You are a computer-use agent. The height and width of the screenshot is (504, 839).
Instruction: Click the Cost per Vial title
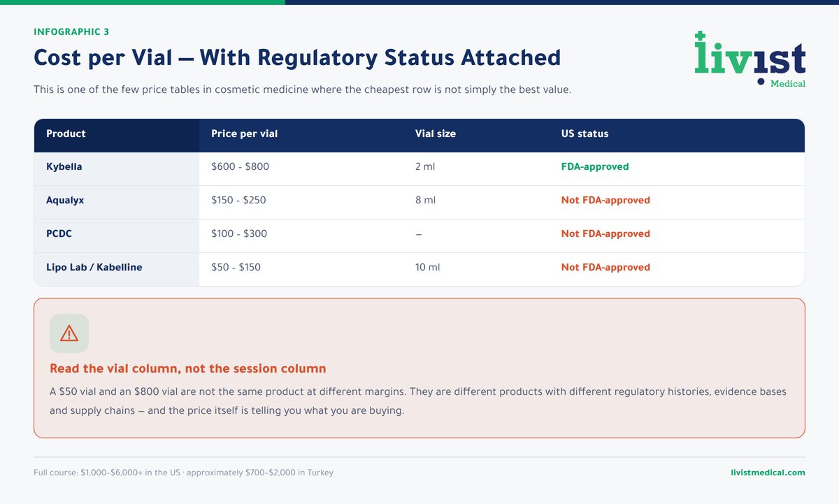[297, 58]
